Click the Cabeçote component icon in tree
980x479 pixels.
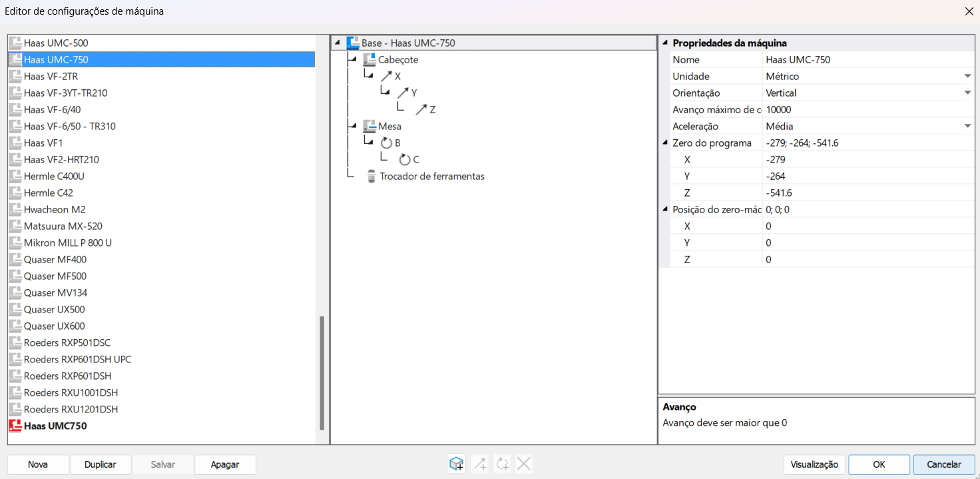pos(369,59)
